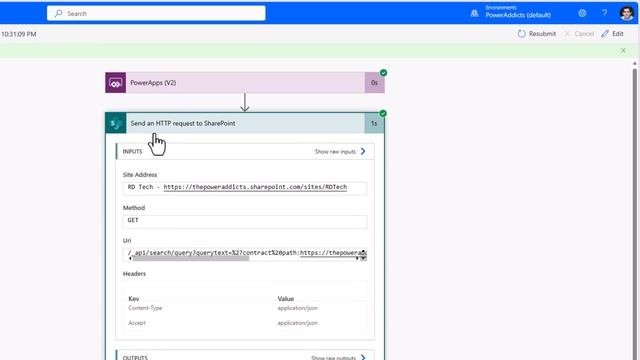Click the Method field showing GET
640x360 pixels.
(x=245, y=221)
